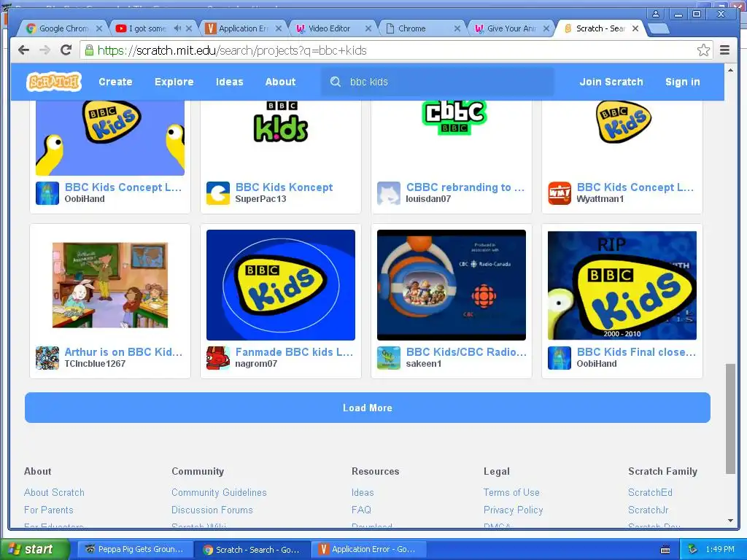The image size is (747, 560).
Task: Click the Scratch logo in the navbar
Action: [x=54, y=82]
